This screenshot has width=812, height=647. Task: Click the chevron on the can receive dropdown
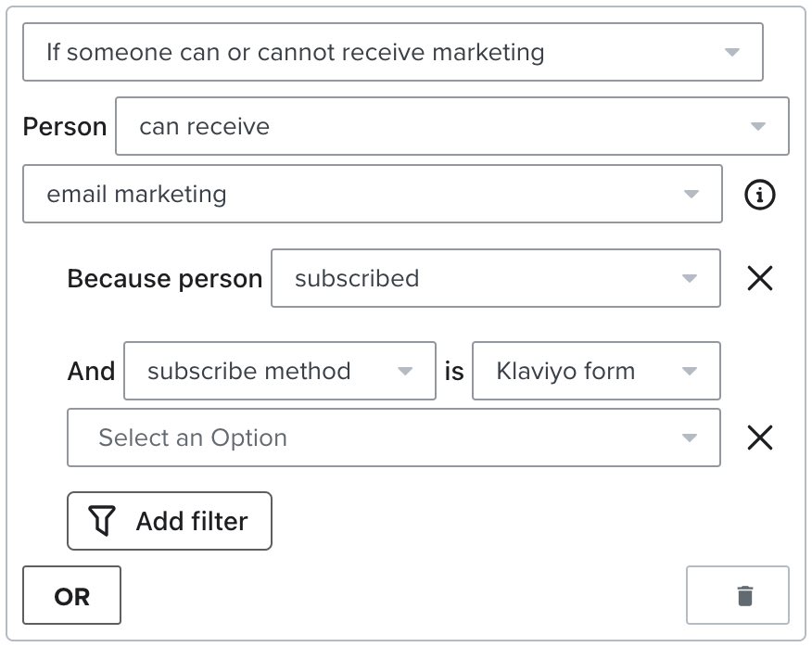(757, 126)
